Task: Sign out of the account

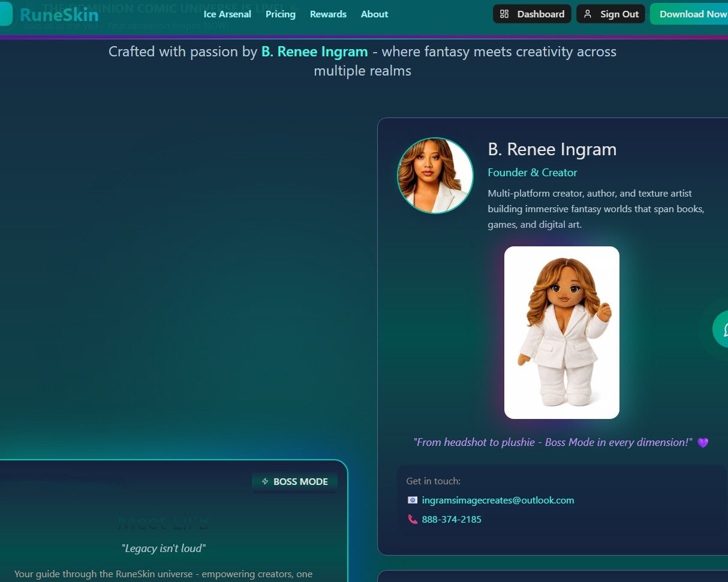Action: coord(610,14)
